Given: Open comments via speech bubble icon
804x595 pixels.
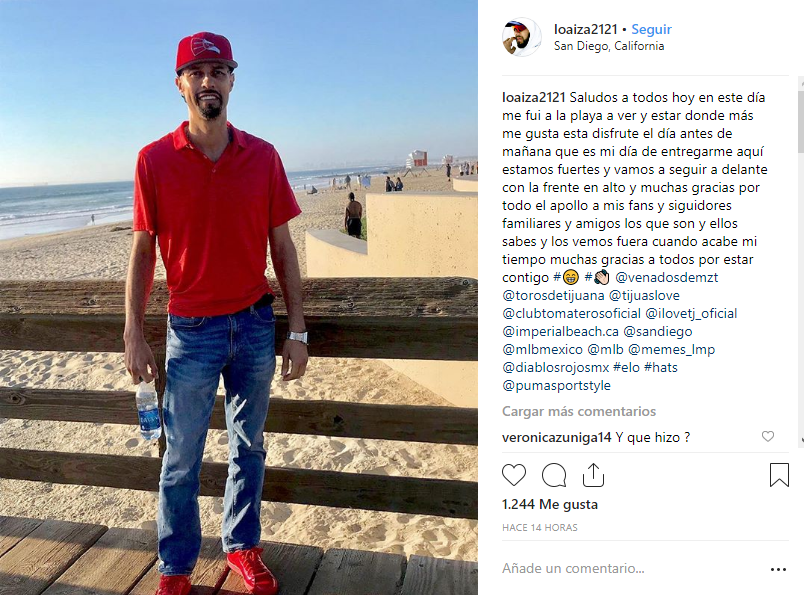Looking at the screenshot, I should tap(554, 475).
